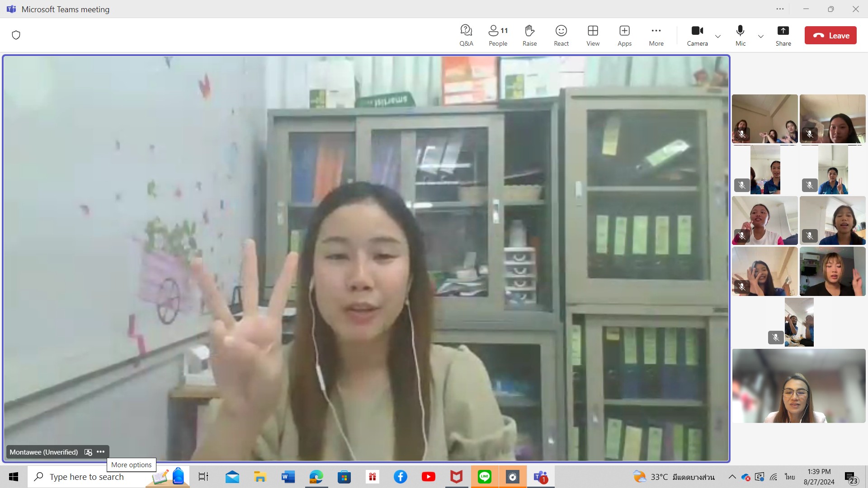This screenshot has width=868, height=488.
Task: Toggle the Camera on or off
Action: (697, 35)
